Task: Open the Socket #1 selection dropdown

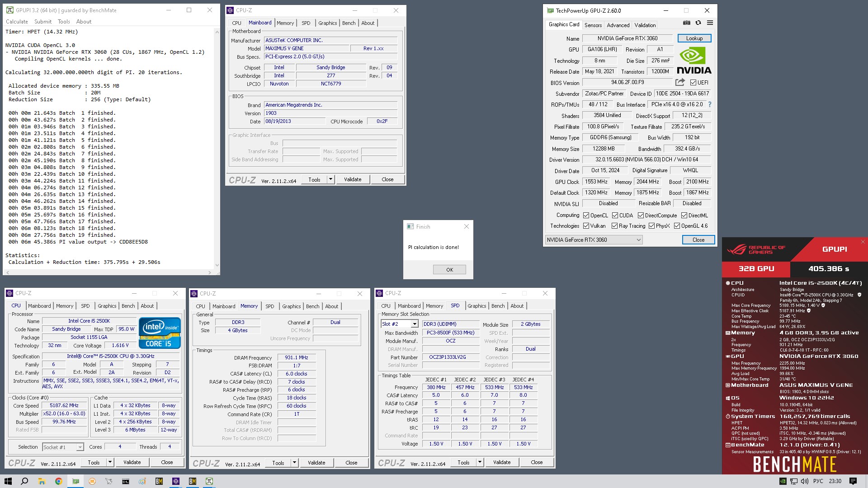Action: pyautogui.click(x=63, y=447)
